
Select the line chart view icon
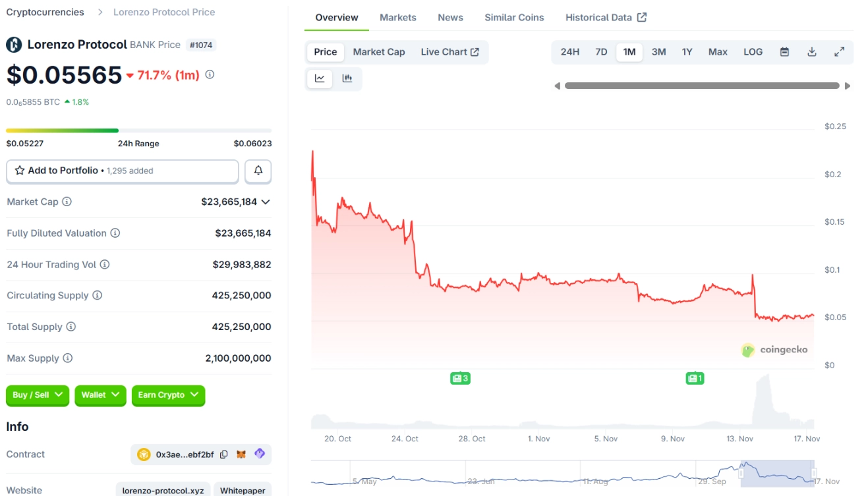(320, 78)
